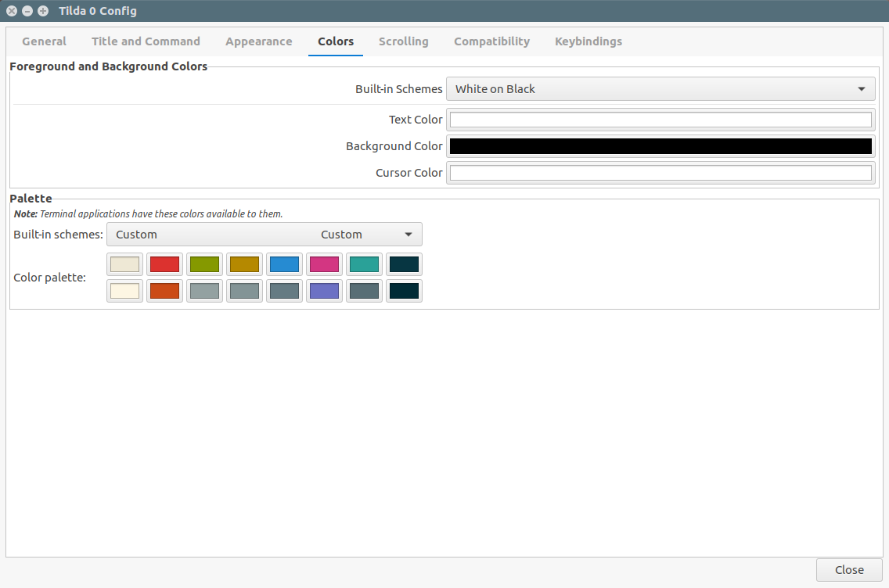Screen dimensions: 889x588
Task: Open the Title and Command tab
Action: tap(146, 41)
